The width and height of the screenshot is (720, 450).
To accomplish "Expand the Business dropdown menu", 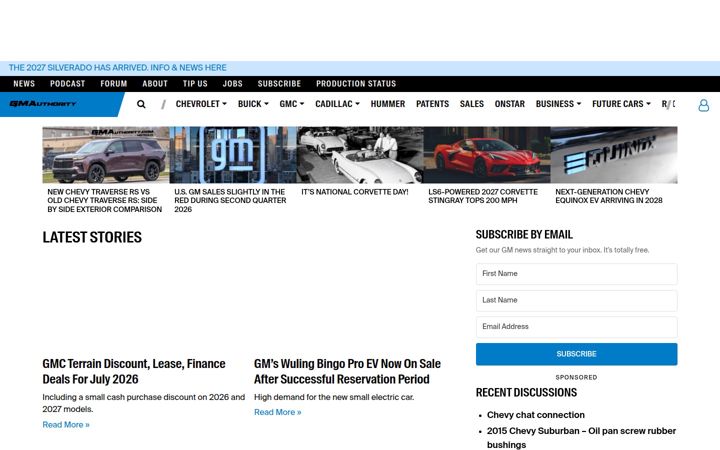I will coord(558,104).
